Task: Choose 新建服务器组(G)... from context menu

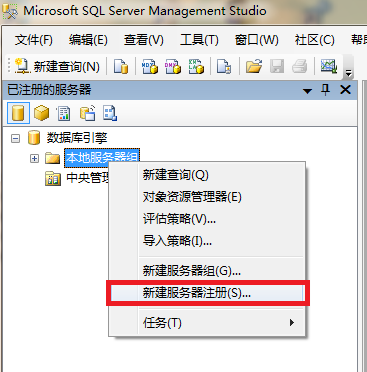Action: (x=207, y=271)
